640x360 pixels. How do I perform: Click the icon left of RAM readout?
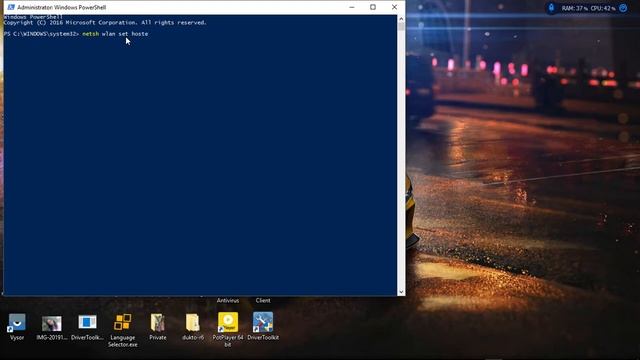pyautogui.click(x=551, y=8)
